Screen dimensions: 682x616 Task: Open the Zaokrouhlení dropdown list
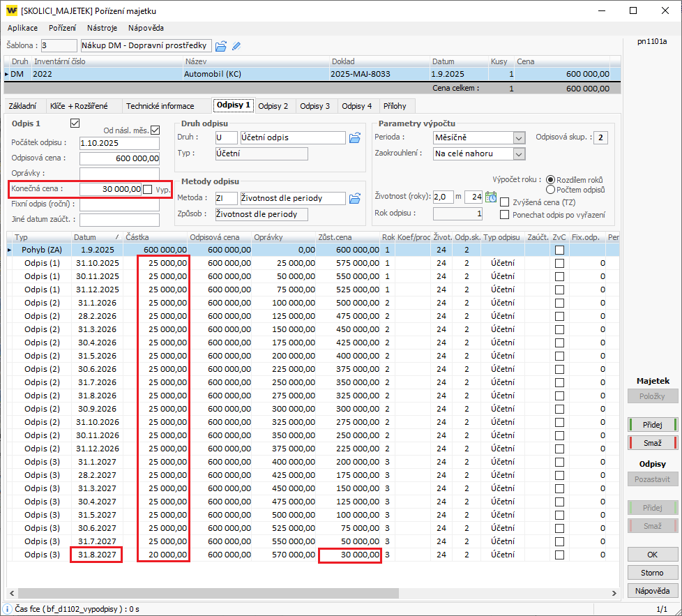click(x=519, y=153)
